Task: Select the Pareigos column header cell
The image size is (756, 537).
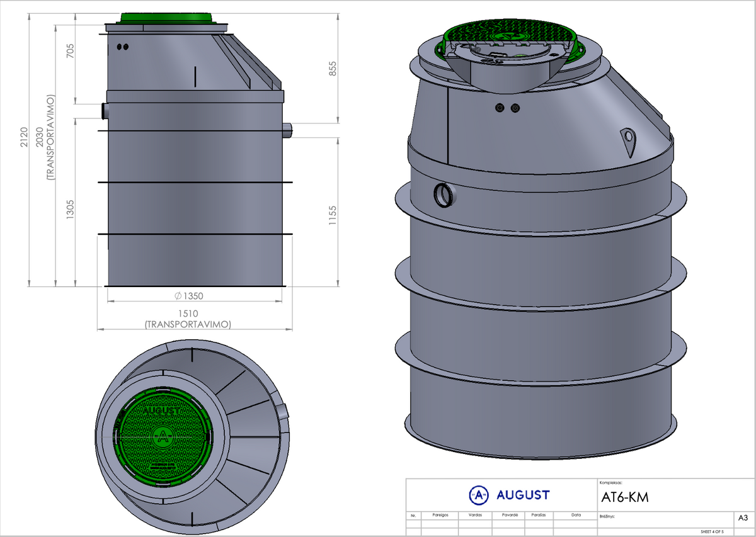Action: click(440, 515)
